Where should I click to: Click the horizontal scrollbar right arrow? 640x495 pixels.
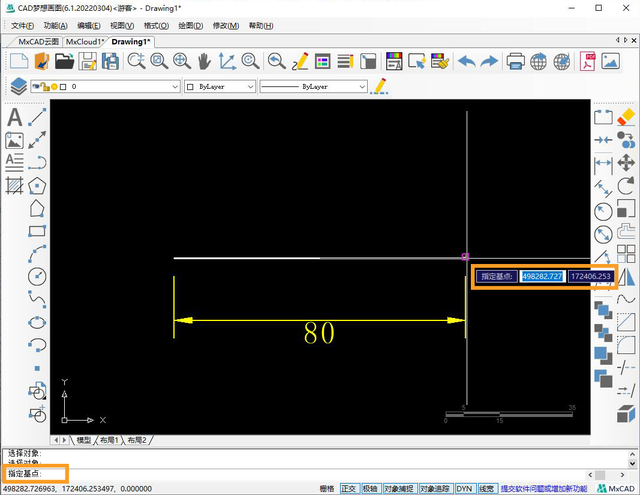pos(622,475)
